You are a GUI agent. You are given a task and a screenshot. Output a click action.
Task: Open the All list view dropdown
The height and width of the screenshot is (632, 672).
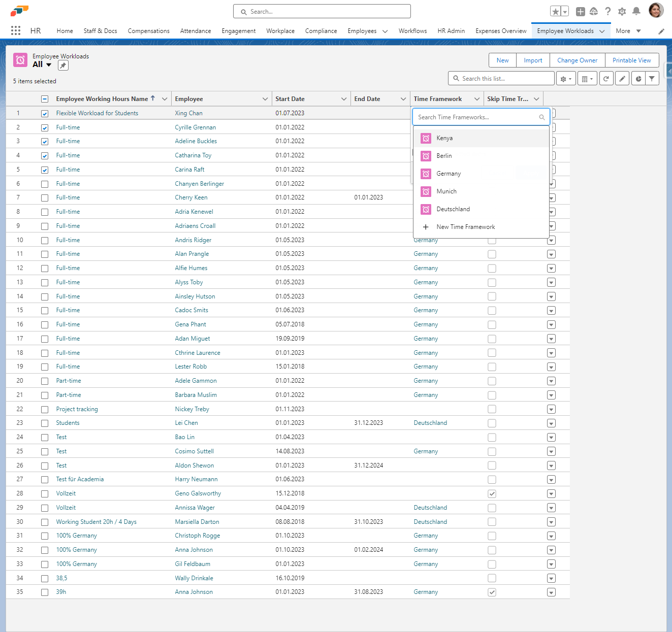click(x=49, y=65)
